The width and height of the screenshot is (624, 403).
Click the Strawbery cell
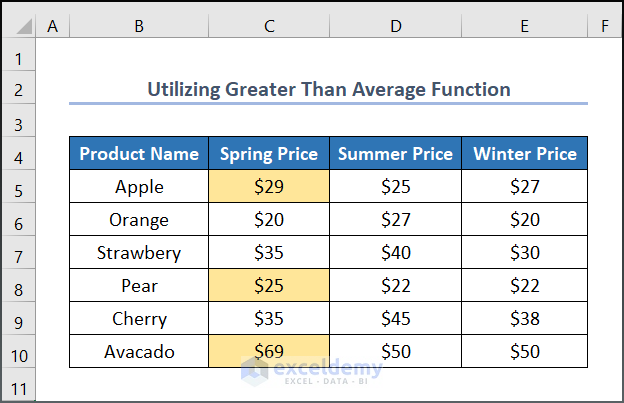139,253
